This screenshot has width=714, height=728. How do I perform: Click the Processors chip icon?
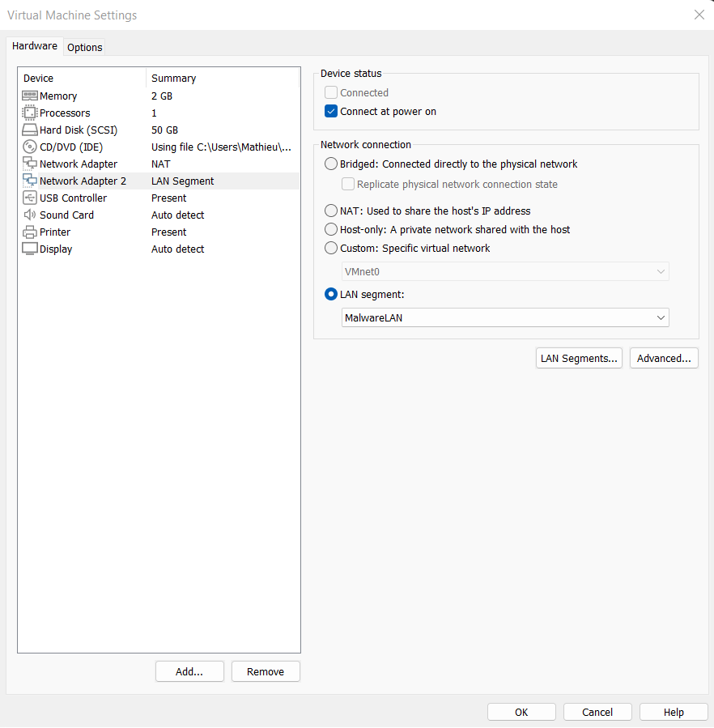click(30, 113)
